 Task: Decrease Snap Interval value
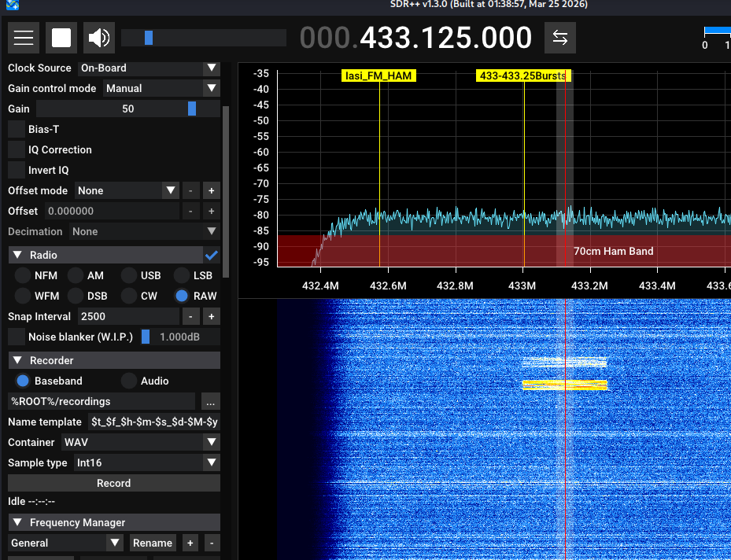190,317
